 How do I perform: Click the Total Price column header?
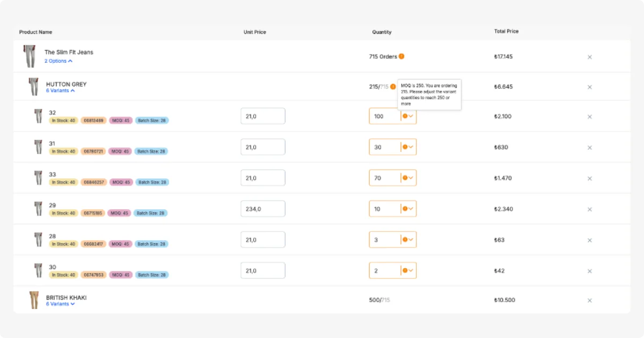click(x=507, y=31)
